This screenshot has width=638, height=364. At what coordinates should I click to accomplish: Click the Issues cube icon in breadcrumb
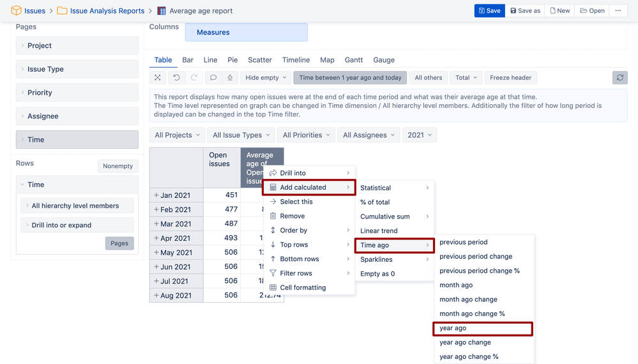(16, 11)
